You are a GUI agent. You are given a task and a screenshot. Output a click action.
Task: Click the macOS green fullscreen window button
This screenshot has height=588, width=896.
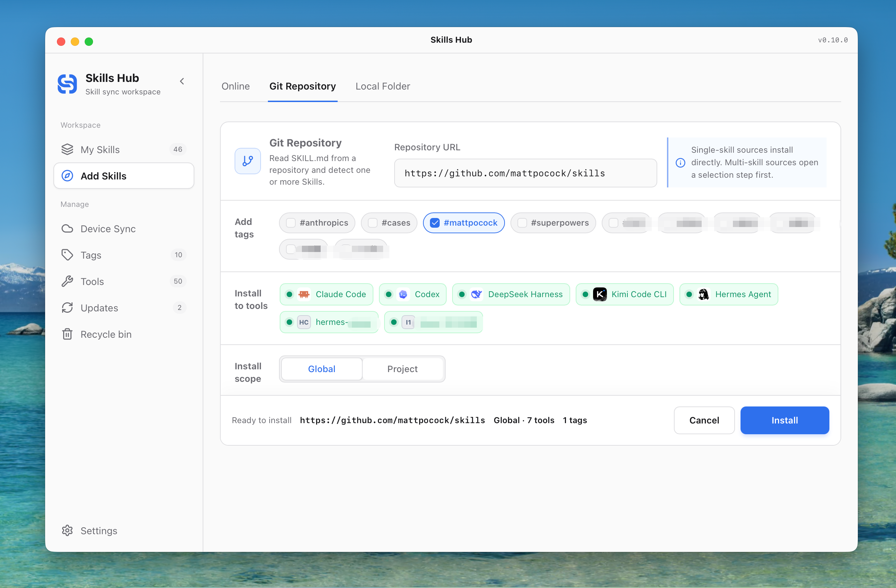(x=89, y=41)
